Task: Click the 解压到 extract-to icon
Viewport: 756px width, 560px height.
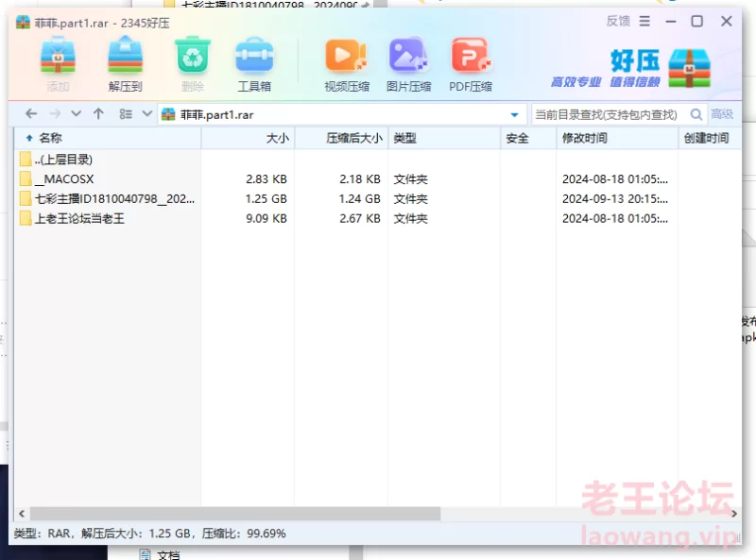Action: click(125, 57)
